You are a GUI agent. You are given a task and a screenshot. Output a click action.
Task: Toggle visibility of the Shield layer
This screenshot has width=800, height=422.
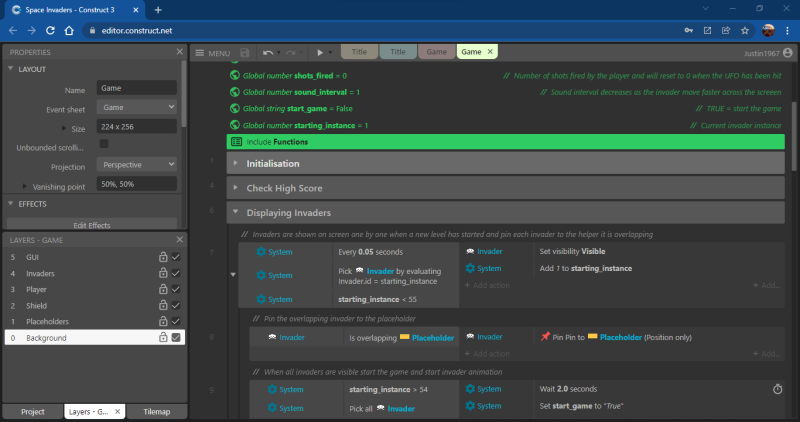point(176,306)
